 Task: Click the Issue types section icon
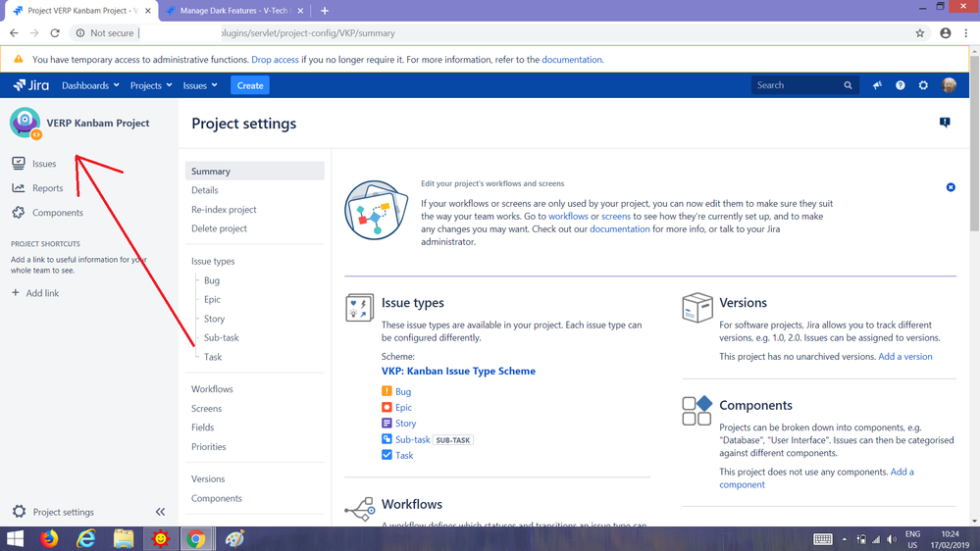coord(359,308)
